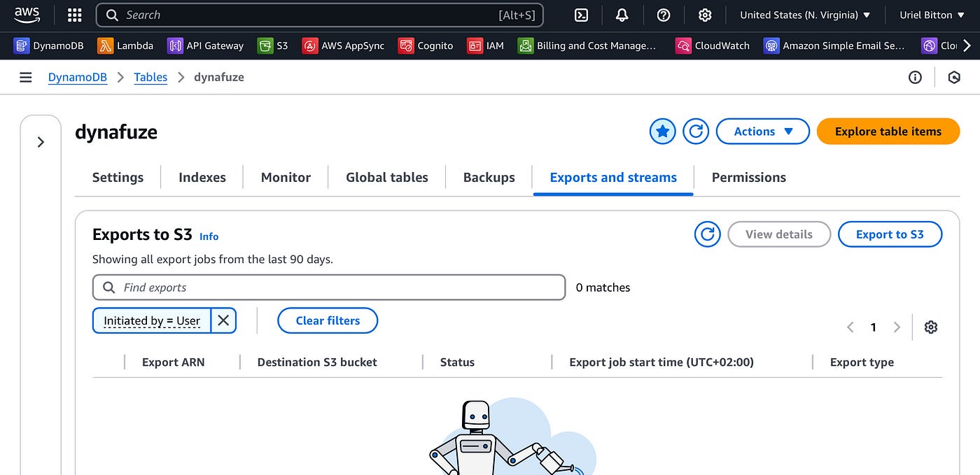Sort by Export type column header

862,362
